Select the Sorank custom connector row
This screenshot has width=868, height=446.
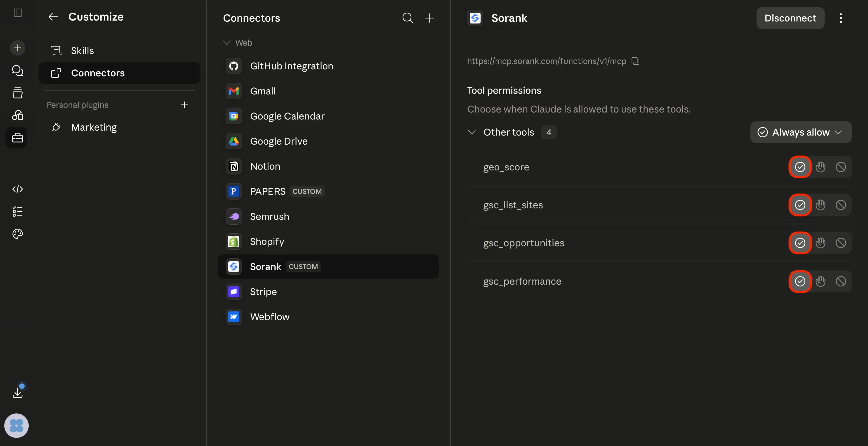[328, 267]
